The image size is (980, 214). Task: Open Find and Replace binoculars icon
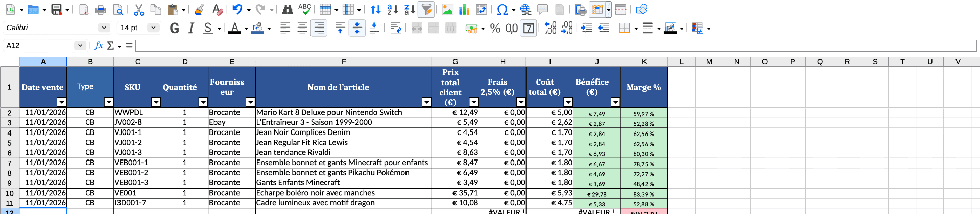pos(288,9)
